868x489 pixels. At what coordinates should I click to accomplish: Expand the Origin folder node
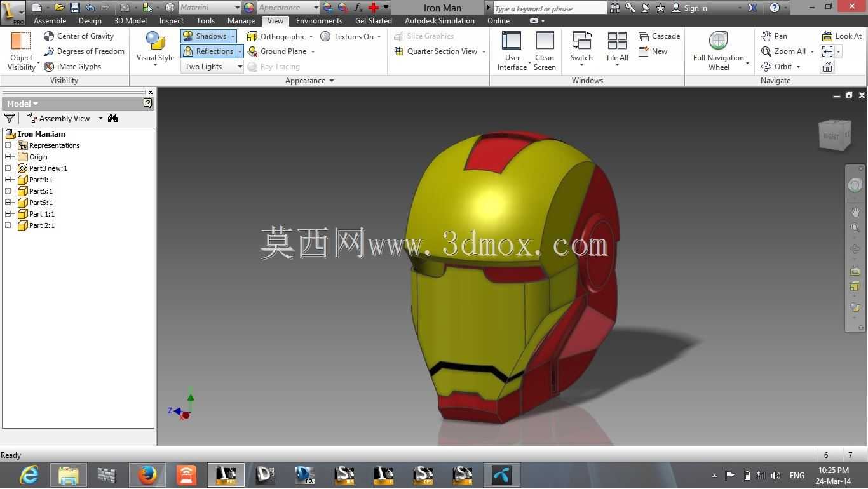8,157
